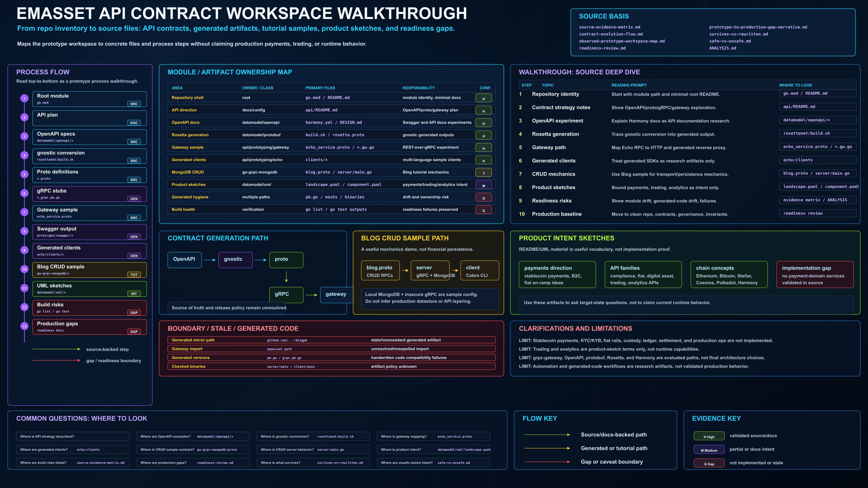Click the gnostic node in Contract Generation Path

click(235, 260)
